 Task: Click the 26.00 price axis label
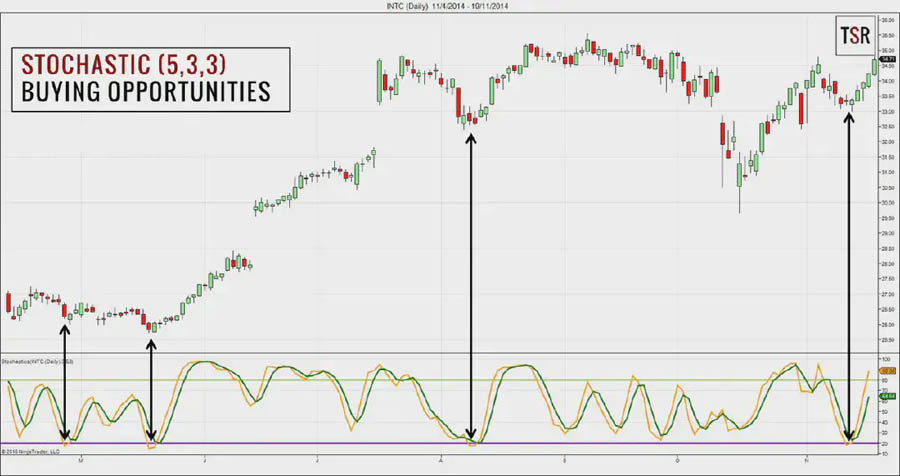click(888, 324)
